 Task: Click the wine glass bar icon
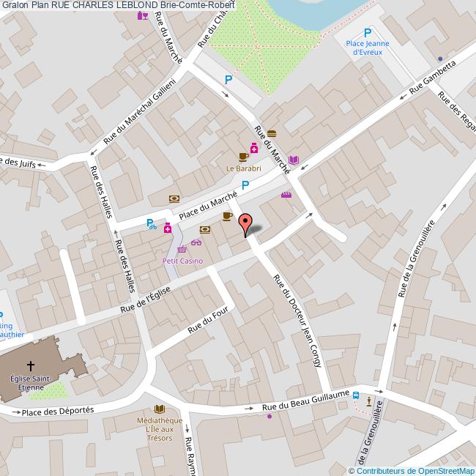click(141, 15)
